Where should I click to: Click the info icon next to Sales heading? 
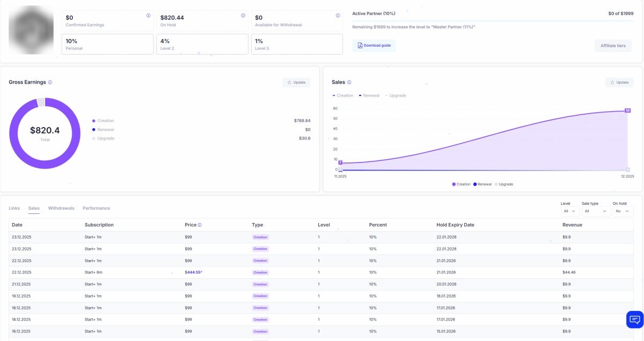[349, 83]
